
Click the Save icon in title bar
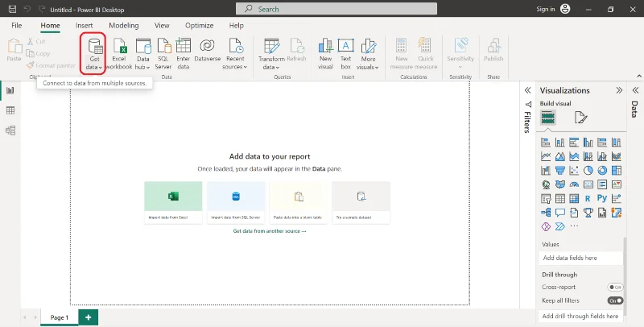[x=12, y=9]
